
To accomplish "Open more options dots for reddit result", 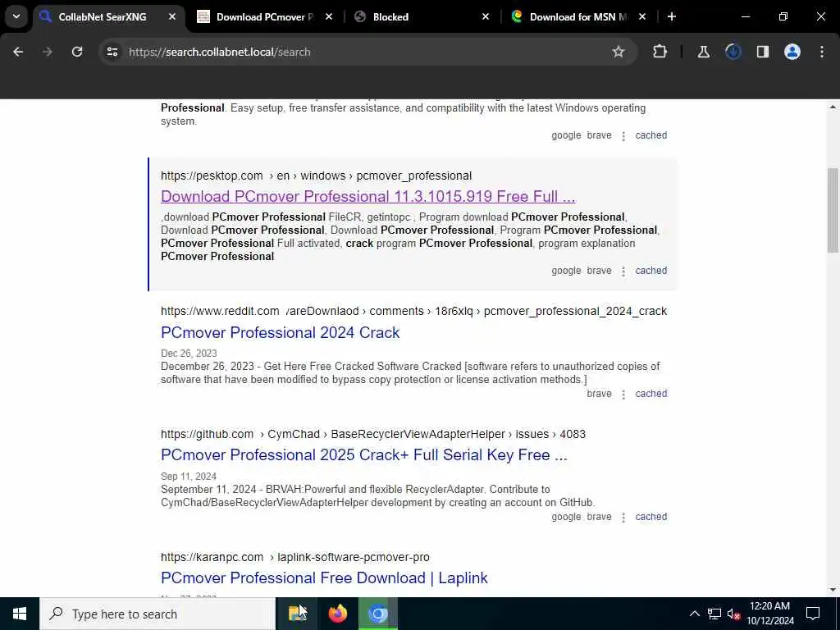I will coord(623,395).
